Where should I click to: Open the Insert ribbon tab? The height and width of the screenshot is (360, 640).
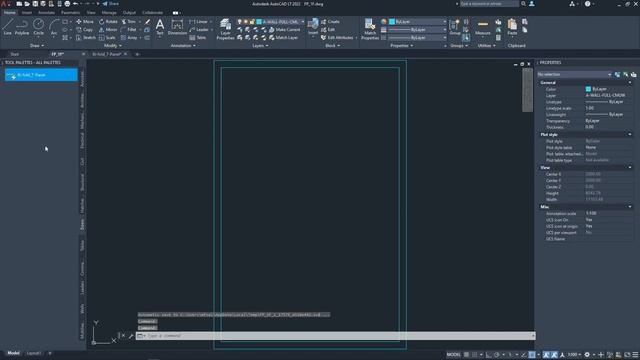coord(27,13)
